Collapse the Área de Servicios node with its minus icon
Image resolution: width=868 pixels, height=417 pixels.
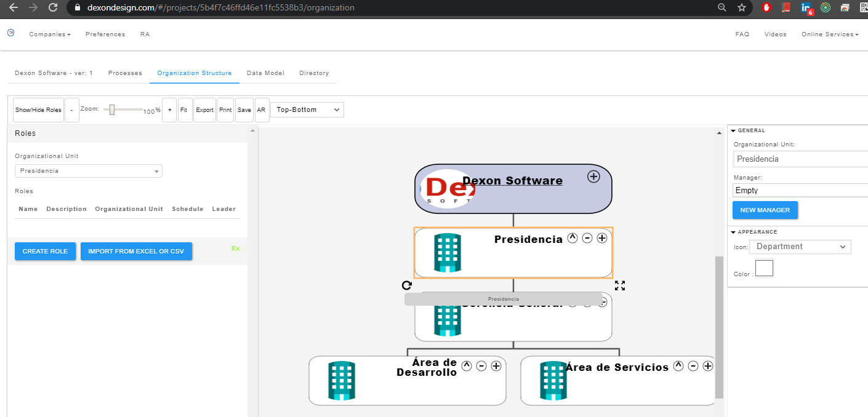[693, 365]
